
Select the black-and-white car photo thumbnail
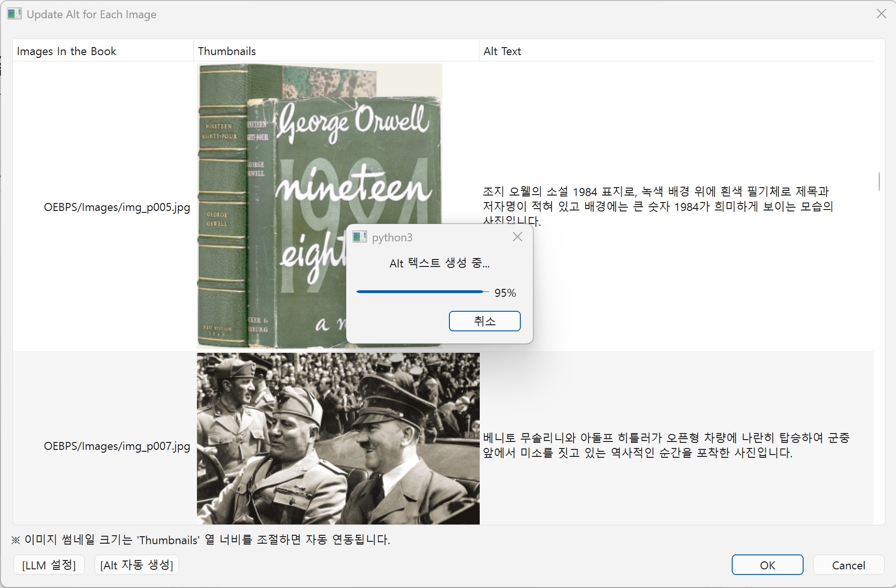pos(338,439)
